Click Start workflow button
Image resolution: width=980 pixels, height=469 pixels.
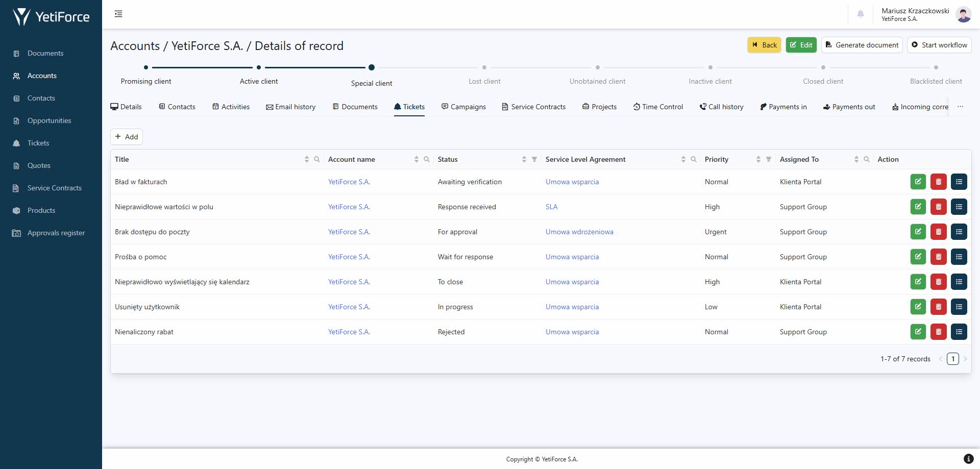click(939, 45)
